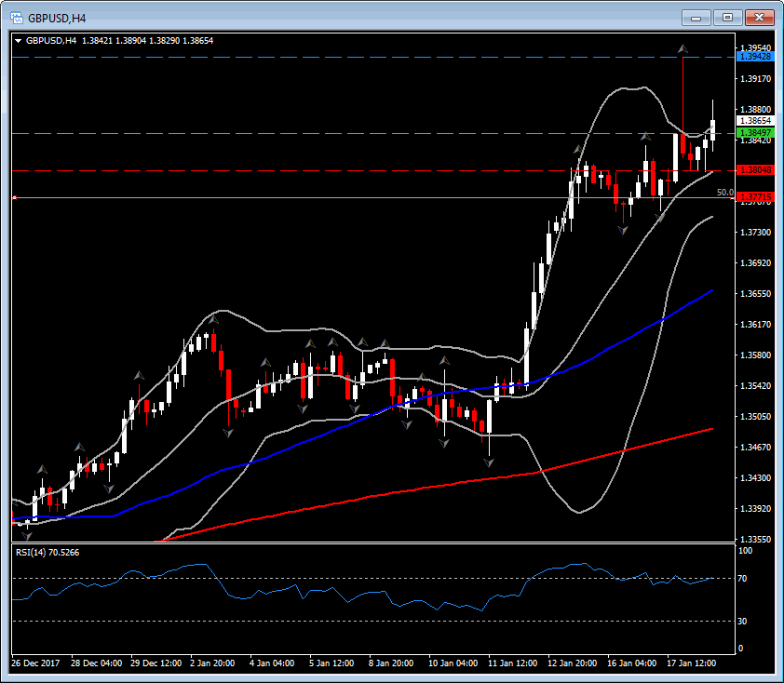Click the time label '26 Dec 2017'
This screenshot has height=683, width=784.
coord(35,663)
